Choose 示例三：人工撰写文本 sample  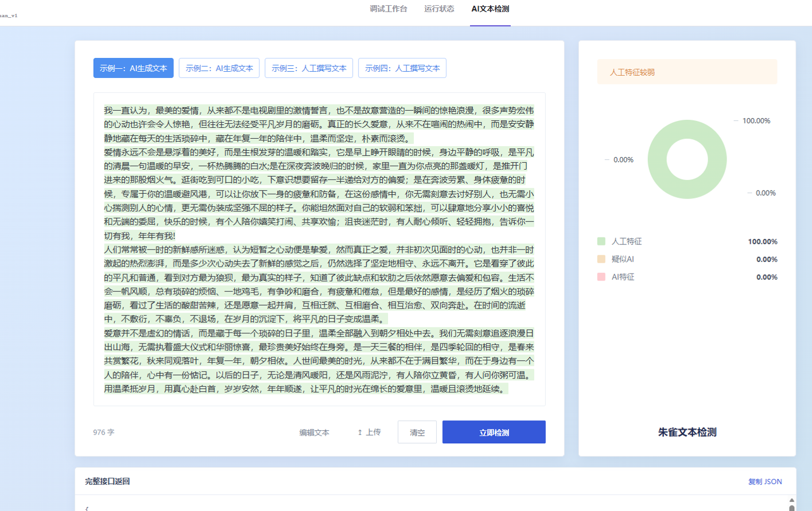pyautogui.click(x=309, y=68)
